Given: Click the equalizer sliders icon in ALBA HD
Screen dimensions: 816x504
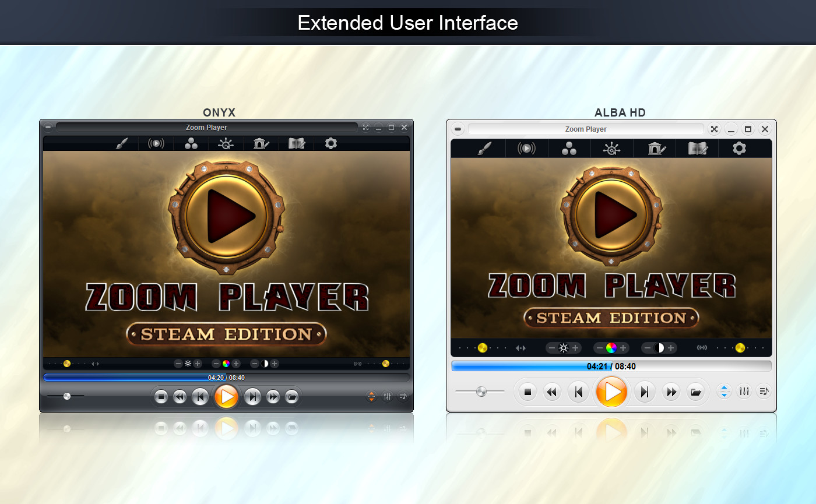Looking at the screenshot, I should tap(744, 391).
